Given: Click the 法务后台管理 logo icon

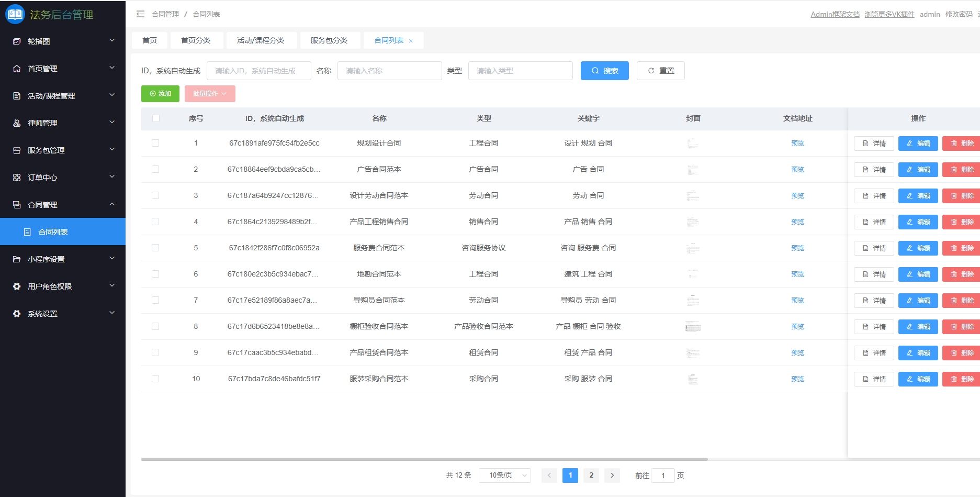Looking at the screenshot, I should [x=15, y=14].
